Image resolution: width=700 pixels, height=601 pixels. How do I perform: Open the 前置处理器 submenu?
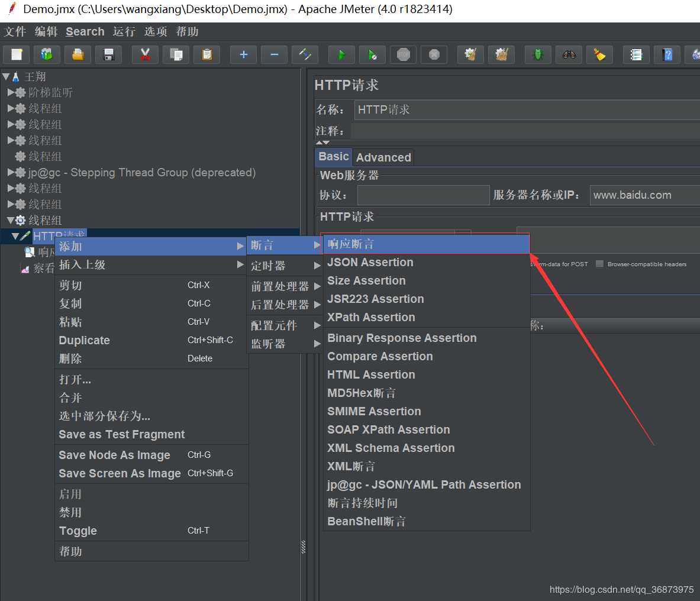coord(285,286)
